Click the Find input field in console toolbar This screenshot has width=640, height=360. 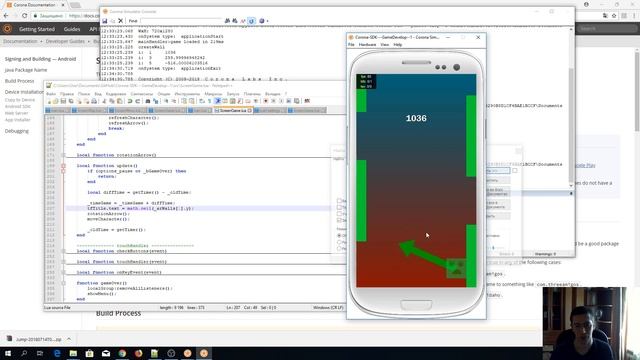181,21
